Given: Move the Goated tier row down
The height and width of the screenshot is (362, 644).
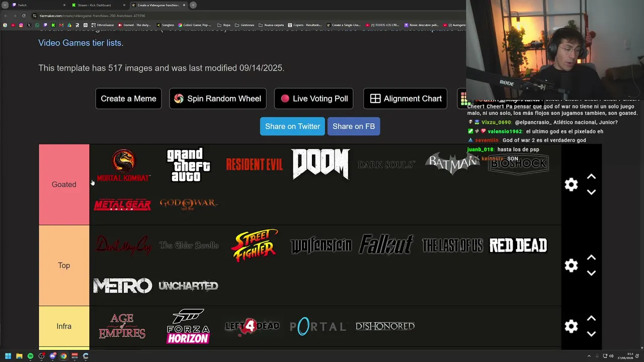Looking at the screenshot, I should point(591,192).
